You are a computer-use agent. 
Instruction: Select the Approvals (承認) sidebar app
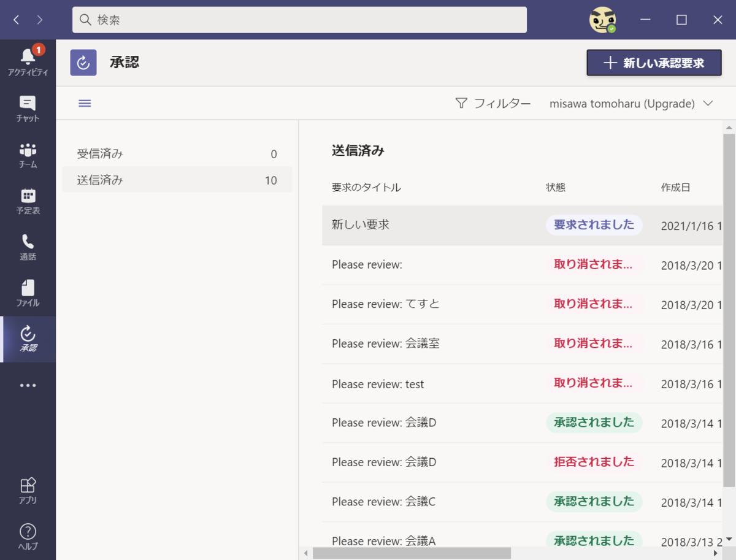point(28,339)
